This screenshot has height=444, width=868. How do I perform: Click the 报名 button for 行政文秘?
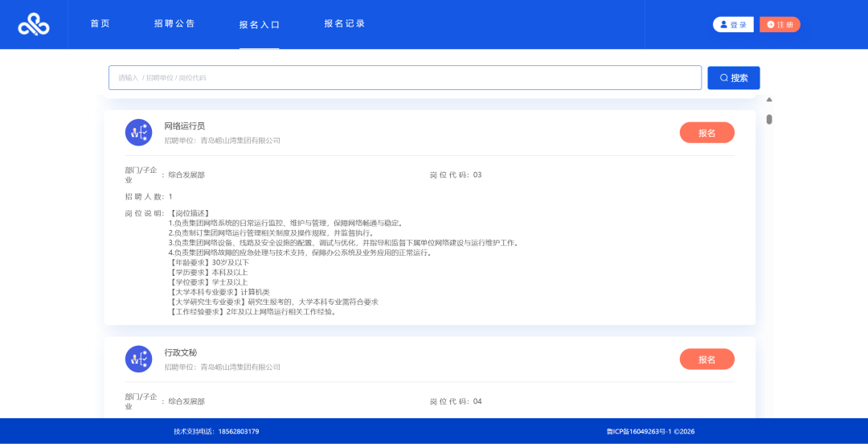[x=707, y=360]
